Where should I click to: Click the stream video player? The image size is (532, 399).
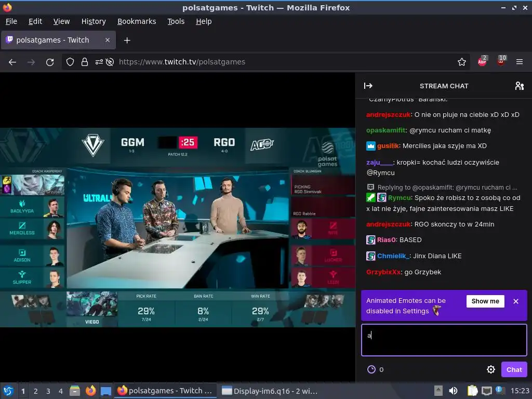click(x=178, y=228)
